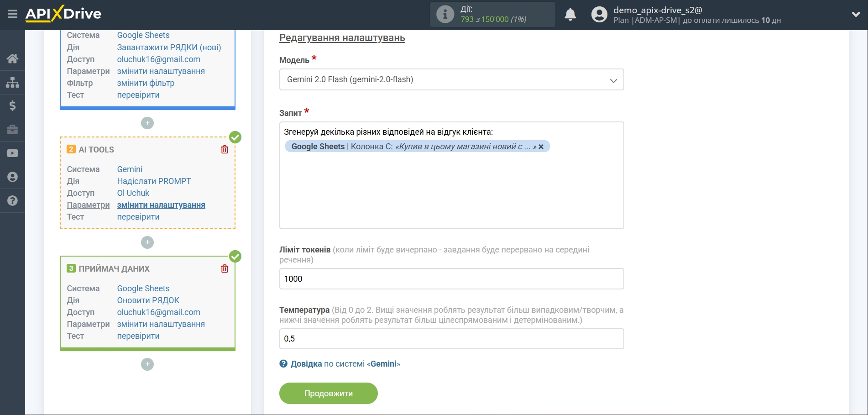Click the green checkmark on AI TOOLS block
Screen dimensions: 868x415
pos(235,137)
